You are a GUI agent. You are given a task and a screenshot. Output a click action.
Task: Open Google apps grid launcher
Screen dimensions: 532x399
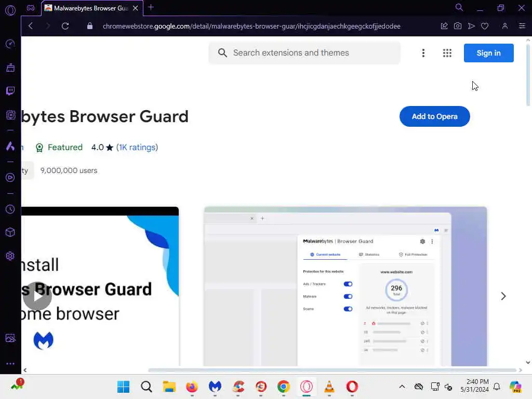pyautogui.click(x=447, y=53)
